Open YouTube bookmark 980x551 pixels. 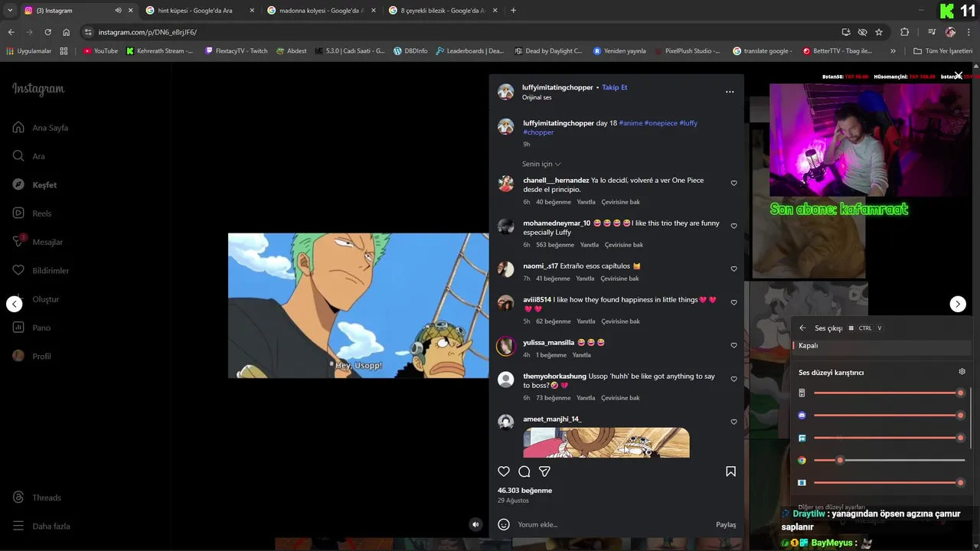click(x=100, y=51)
